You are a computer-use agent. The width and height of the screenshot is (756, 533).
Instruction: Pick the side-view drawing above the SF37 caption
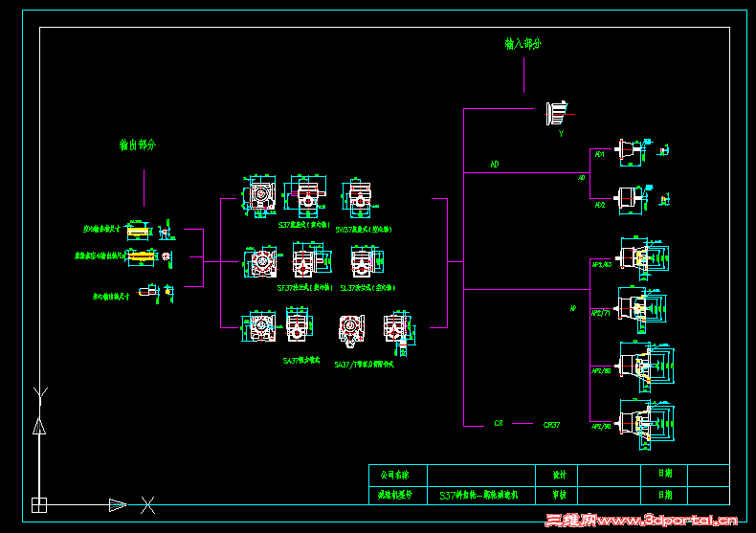pyautogui.click(x=311, y=260)
